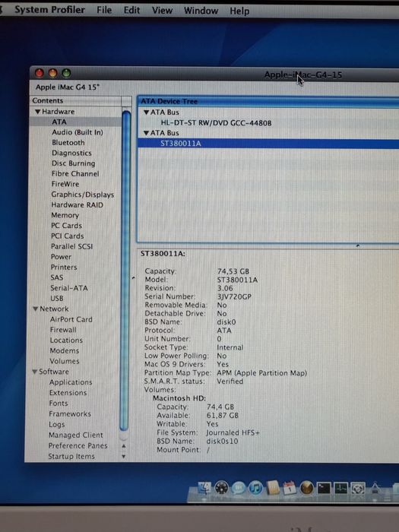This screenshot has height=532, width=399.
Task: Collapse the Network section triangle
Action: (35, 309)
